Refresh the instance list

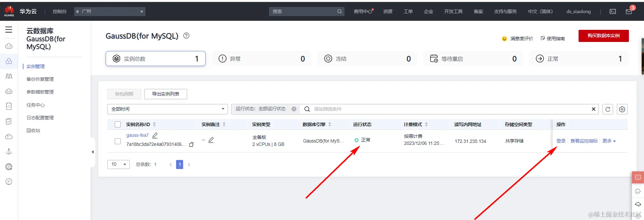coord(608,109)
